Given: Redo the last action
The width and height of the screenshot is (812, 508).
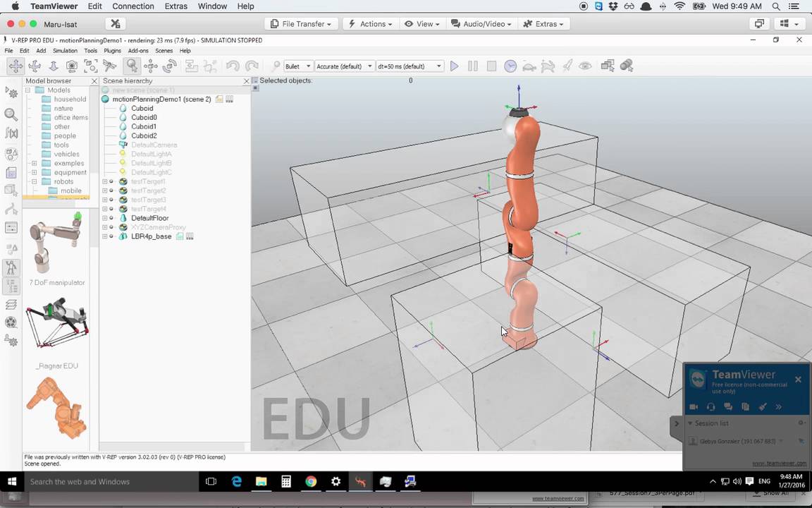Looking at the screenshot, I should coord(252,66).
